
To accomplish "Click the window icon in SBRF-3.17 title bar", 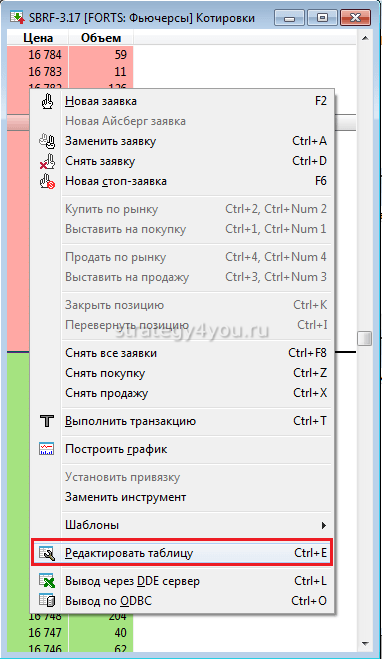I will (x=17, y=18).
